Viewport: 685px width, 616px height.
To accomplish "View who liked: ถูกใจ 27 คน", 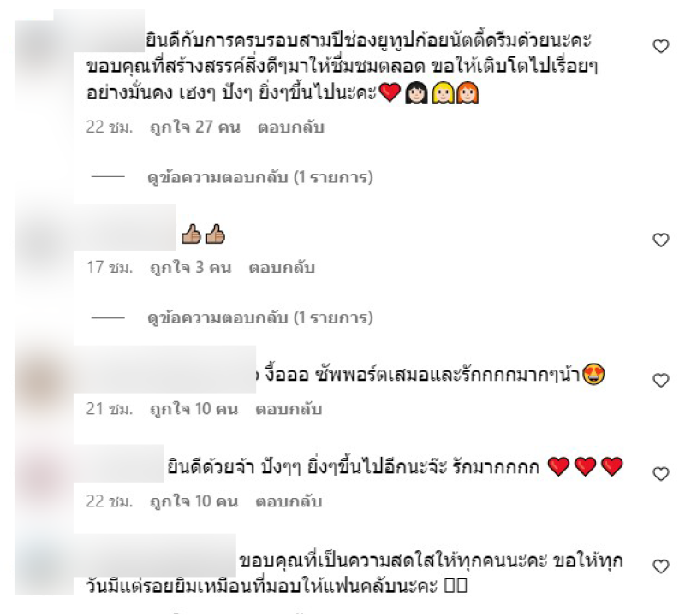I will (195, 127).
